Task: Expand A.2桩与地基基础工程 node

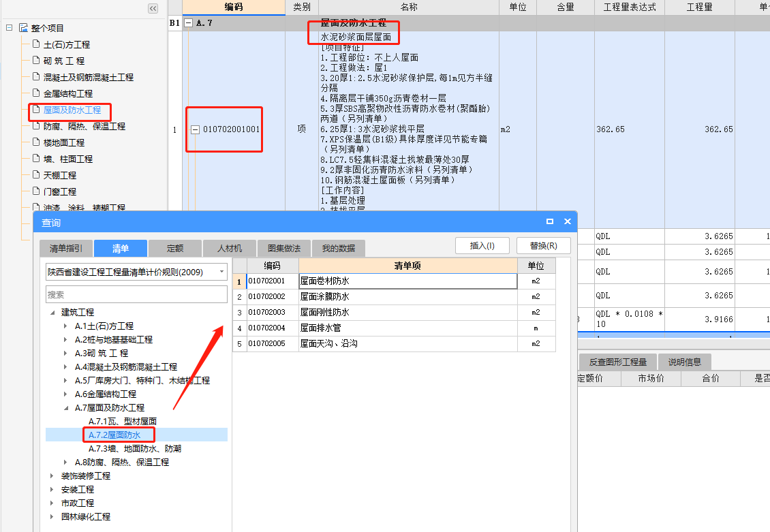Action: click(66, 340)
